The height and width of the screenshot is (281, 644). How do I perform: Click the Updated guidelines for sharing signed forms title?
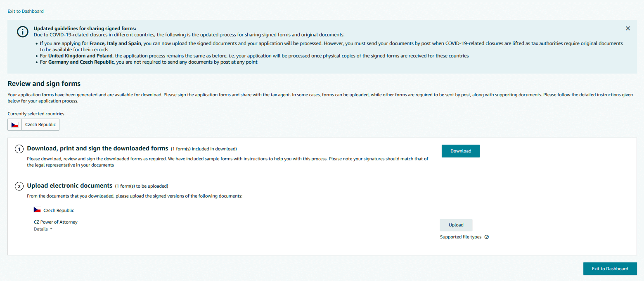(85, 29)
